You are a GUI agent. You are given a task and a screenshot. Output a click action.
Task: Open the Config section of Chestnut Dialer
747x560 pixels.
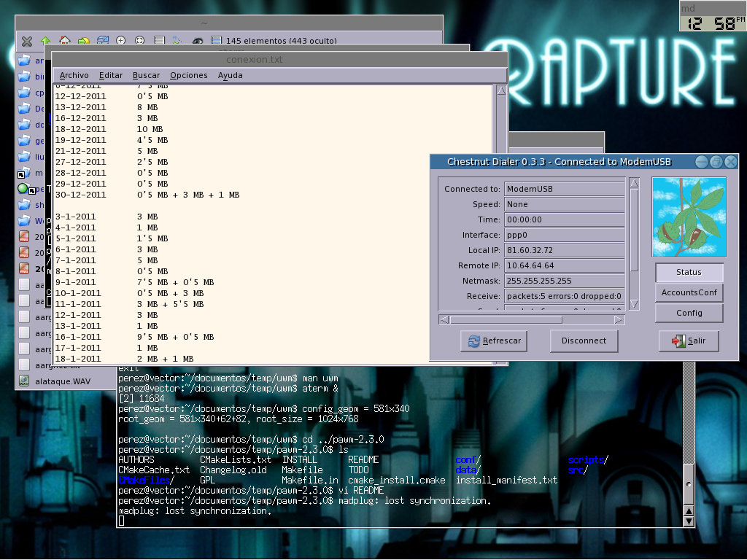coord(689,314)
